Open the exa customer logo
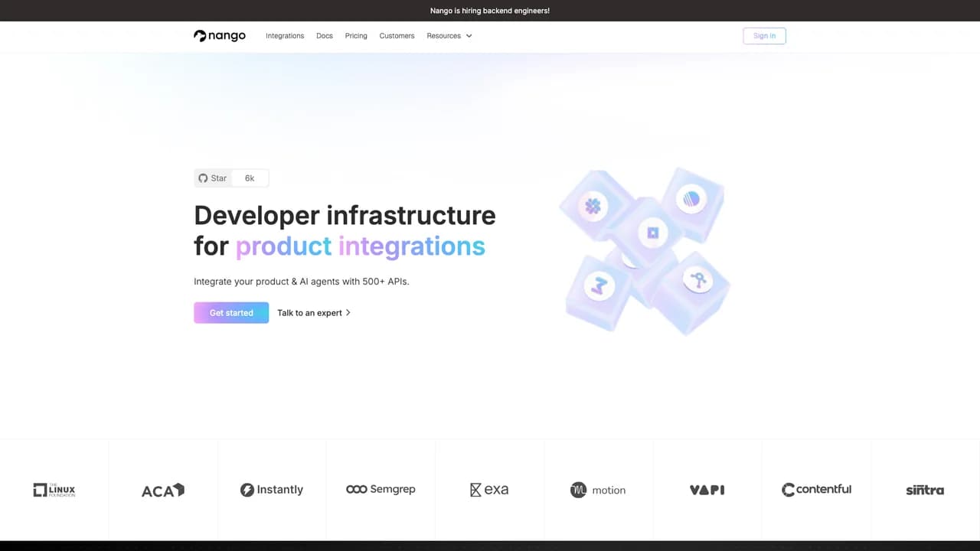 click(x=489, y=490)
